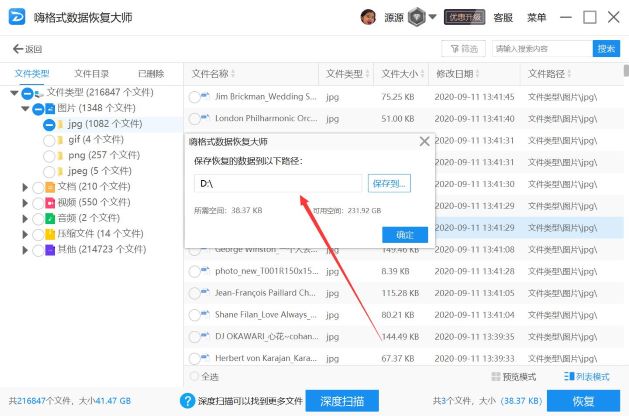Open the VIP shield badge icon
Screen dimensions: 629x416
(416, 17)
